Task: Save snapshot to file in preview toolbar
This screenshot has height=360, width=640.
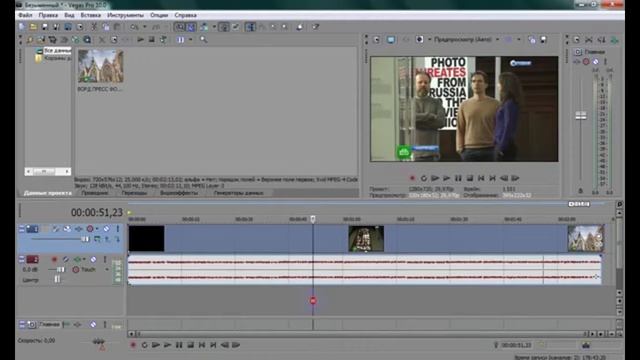Action: pyautogui.click(x=543, y=40)
